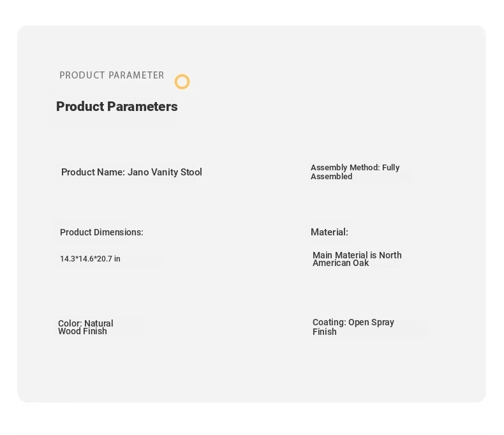Select the Product Parameters heading
Image resolution: width=504 pixels, height=435 pixels.
click(117, 107)
